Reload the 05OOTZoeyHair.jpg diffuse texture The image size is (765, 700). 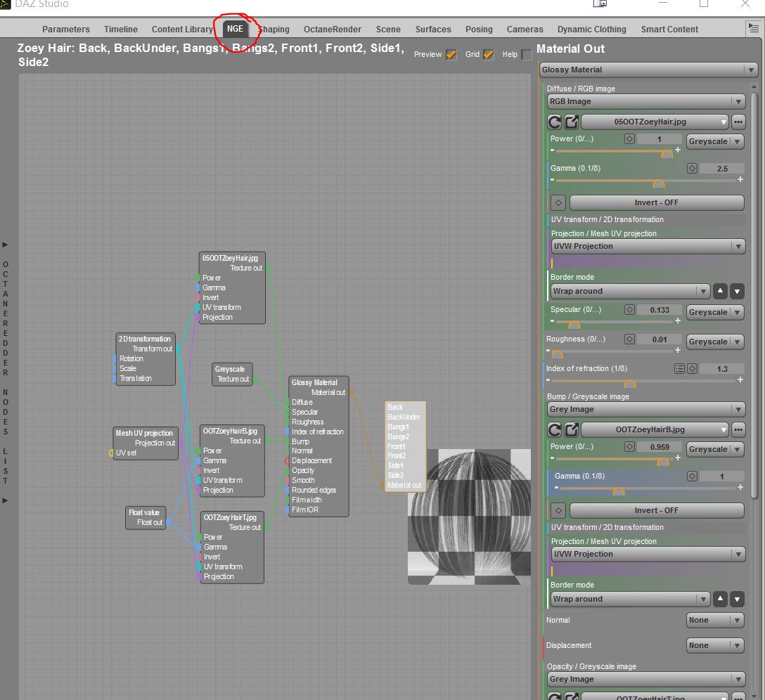pos(554,122)
